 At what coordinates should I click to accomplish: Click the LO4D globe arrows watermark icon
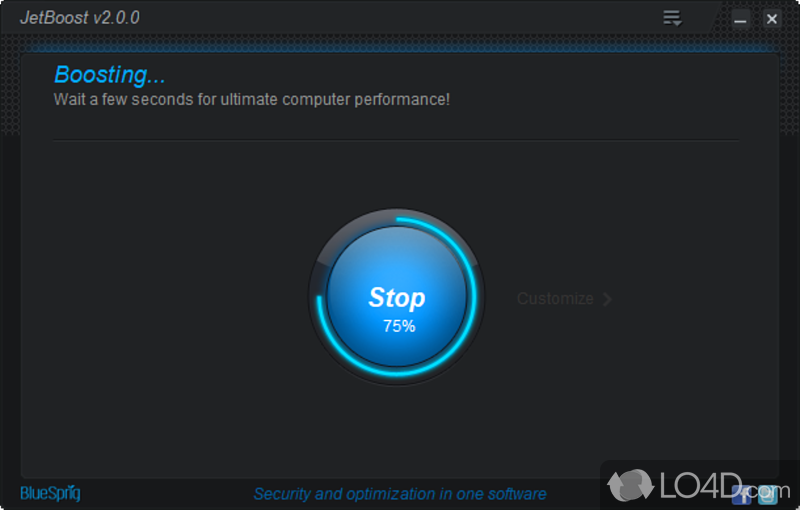[631, 485]
